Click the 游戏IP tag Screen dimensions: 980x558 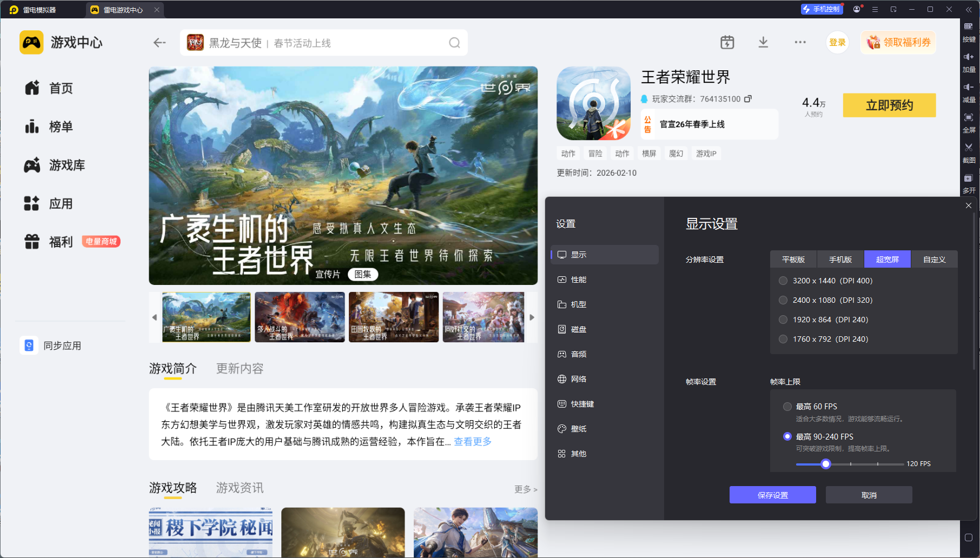[x=706, y=154]
